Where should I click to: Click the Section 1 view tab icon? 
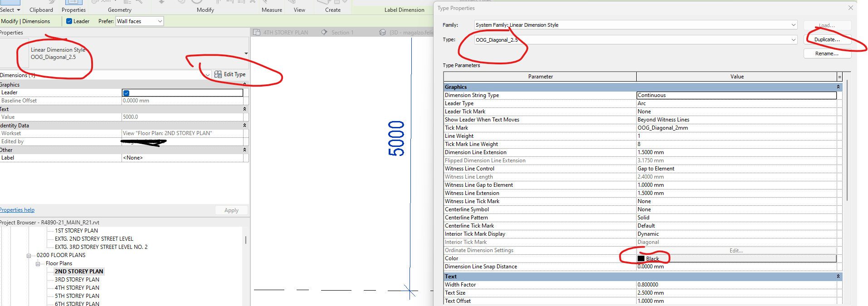pyautogui.click(x=324, y=33)
